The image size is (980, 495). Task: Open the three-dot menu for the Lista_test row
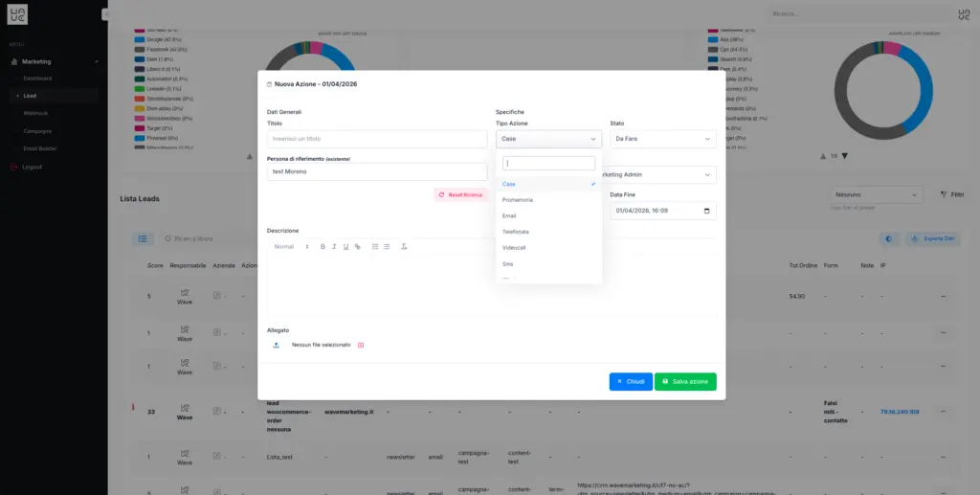pos(943,457)
